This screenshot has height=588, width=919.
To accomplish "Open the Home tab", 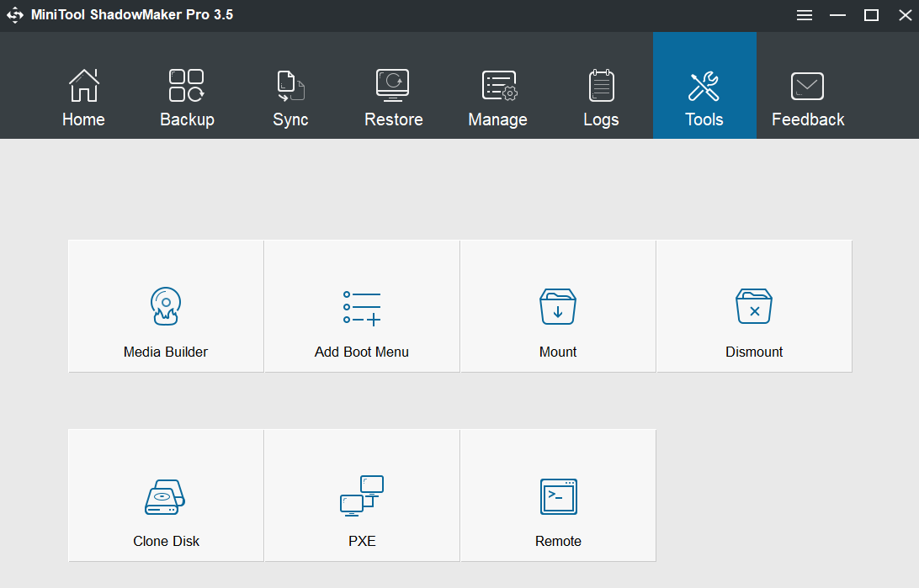I will pyautogui.click(x=84, y=86).
